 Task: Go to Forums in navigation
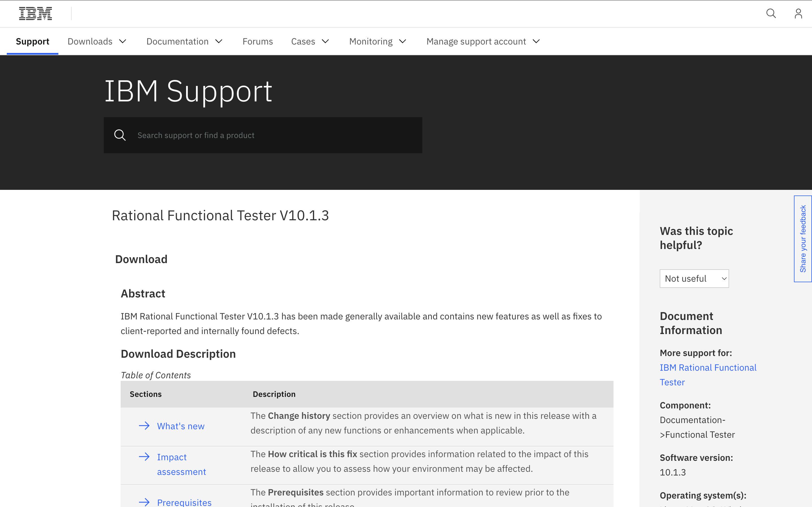(257, 41)
